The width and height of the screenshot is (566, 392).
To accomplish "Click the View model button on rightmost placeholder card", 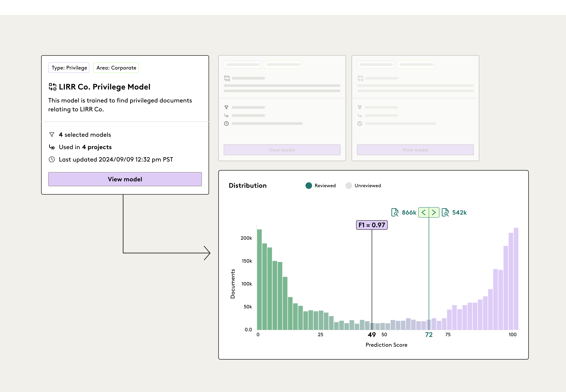I will pyautogui.click(x=415, y=150).
